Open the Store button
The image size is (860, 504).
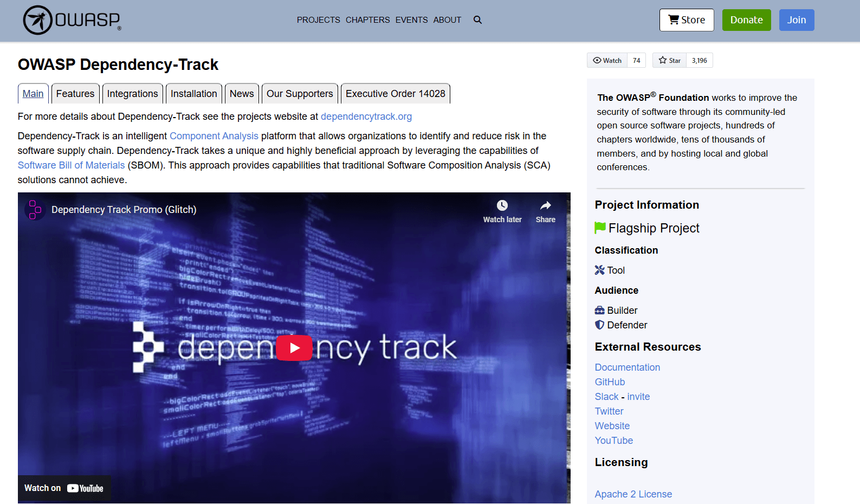[x=687, y=20]
